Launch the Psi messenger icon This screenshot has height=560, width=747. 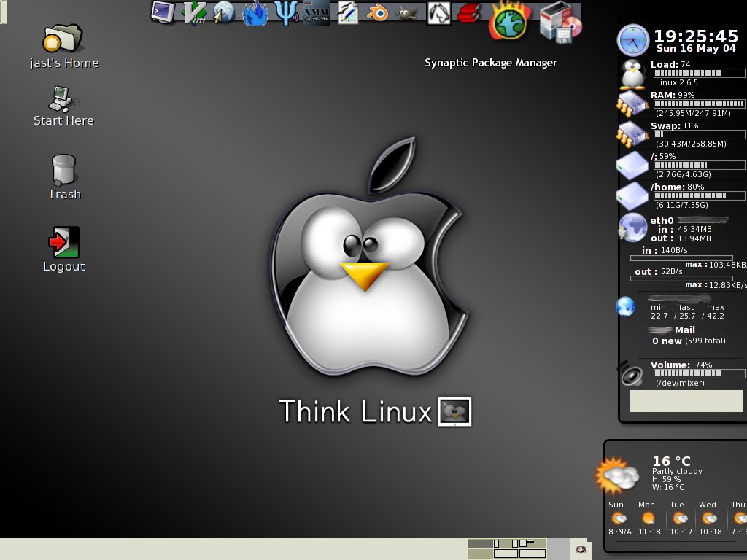[285, 12]
